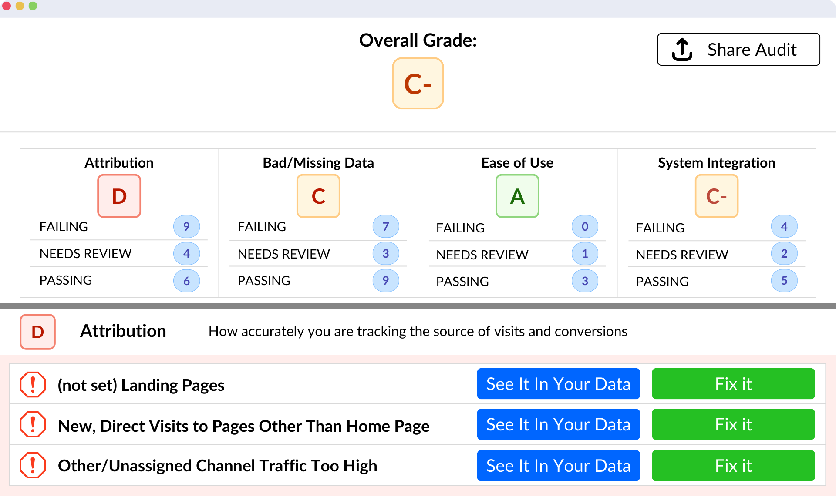Viewport: 836px width, 504px height.
Task: Click the overall grade C- badge
Action: tap(418, 83)
